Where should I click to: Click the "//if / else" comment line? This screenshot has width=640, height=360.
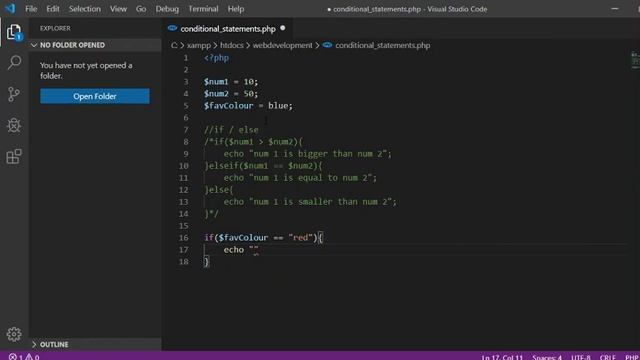point(231,130)
